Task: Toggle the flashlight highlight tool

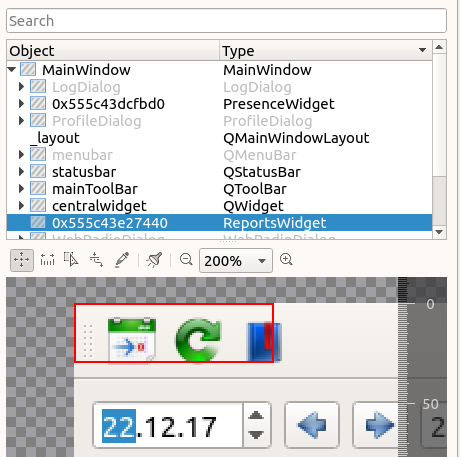Action: (154, 260)
